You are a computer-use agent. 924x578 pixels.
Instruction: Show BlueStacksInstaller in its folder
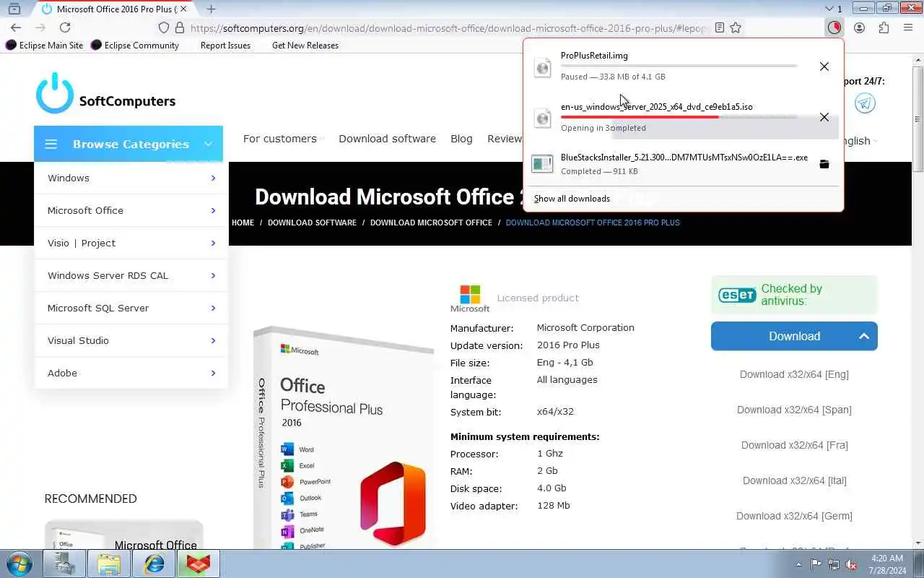tap(824, 164)
